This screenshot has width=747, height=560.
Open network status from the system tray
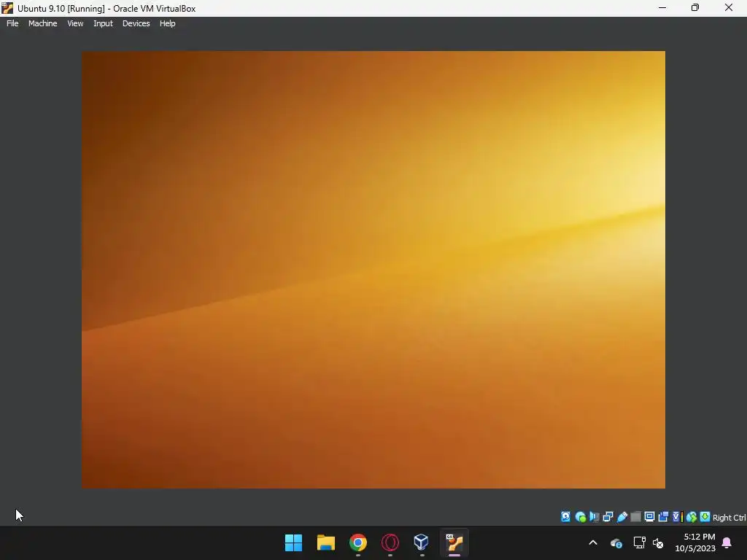[x=639, y=542]
